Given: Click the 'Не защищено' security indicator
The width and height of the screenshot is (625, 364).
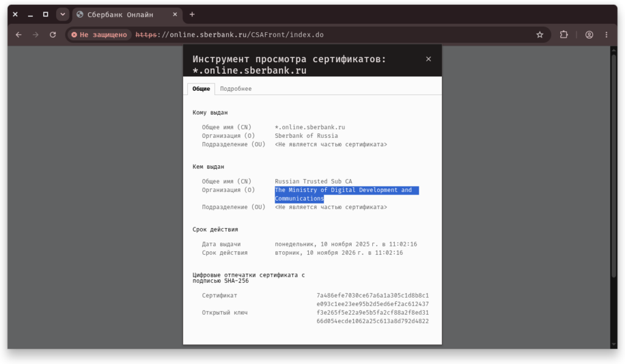Looking at the screenshot, I should (99, 35).
